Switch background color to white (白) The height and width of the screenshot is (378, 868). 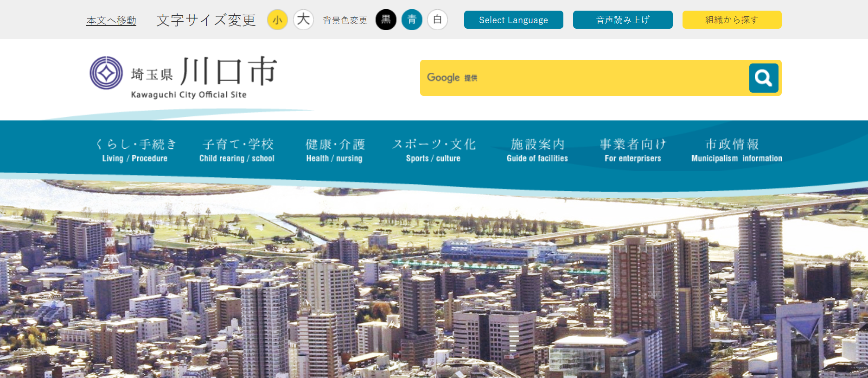[437, 20]
